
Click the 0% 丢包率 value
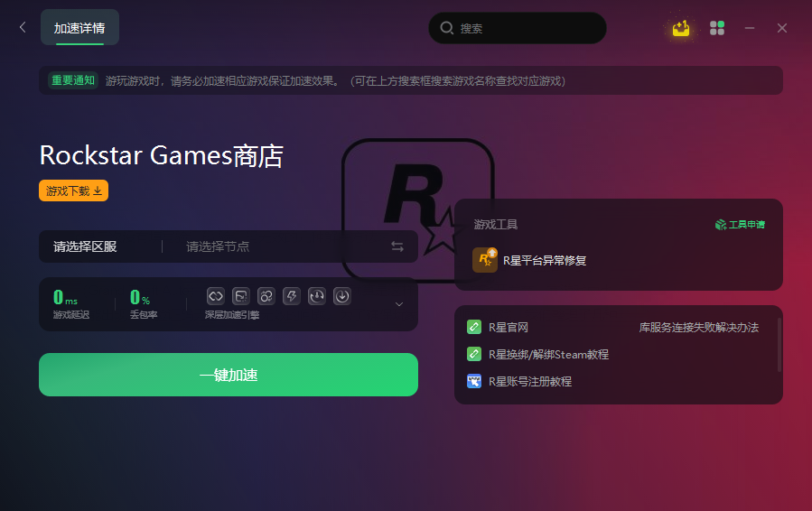point(140,297)
